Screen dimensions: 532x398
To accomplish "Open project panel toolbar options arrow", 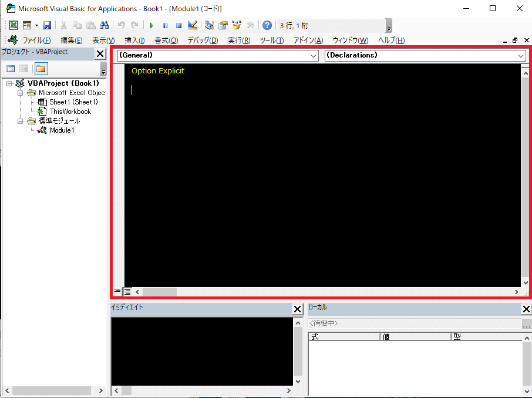I will pyautogui.click(x=103, y=69).
